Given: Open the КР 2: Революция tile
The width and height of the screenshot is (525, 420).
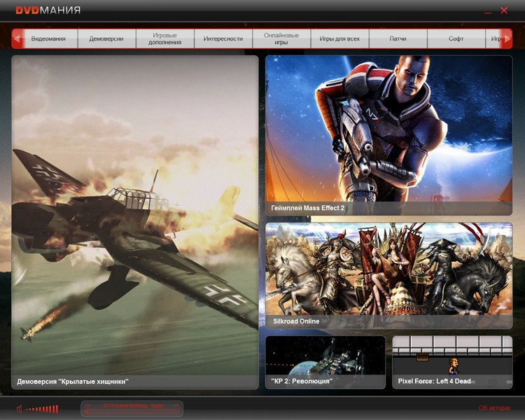Looking at the screenshot, I should point(325,362).
